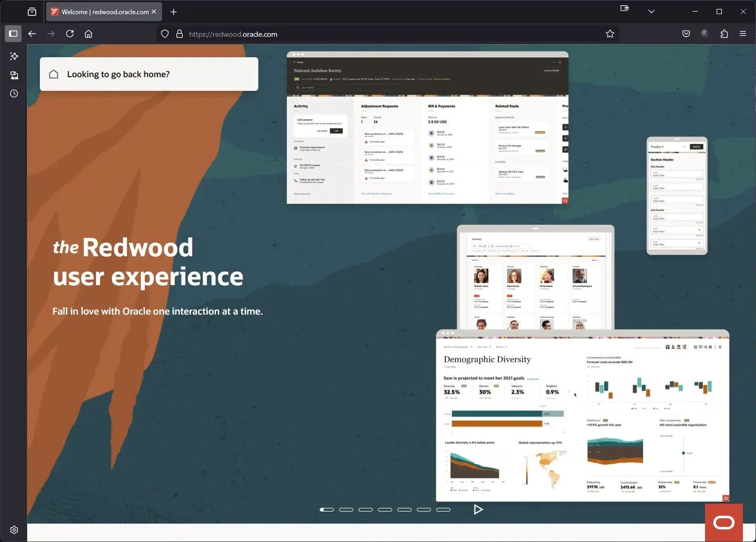The width and height of the screenshot is (756, 542).
Task: Select the fifth carousel slide indicator
Action: pos(404,509)
